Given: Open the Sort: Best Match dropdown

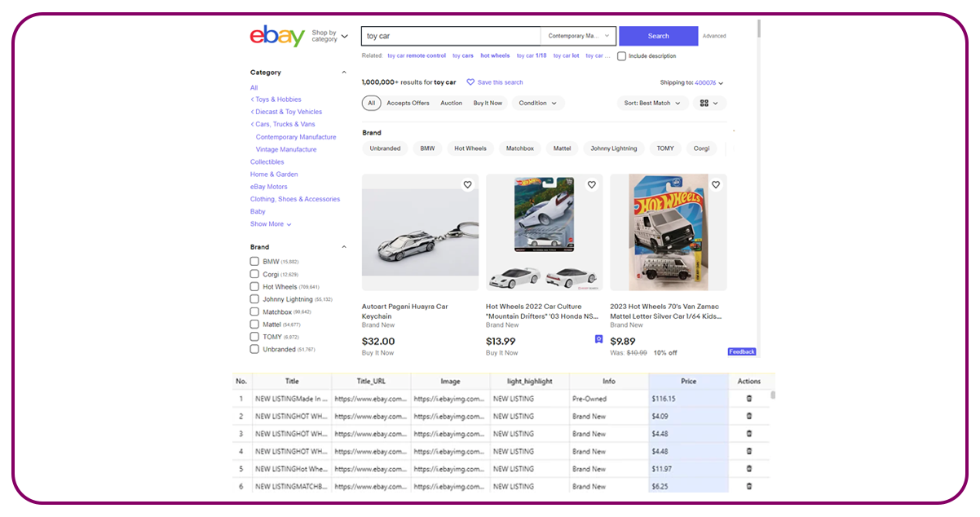Looking at the screenshot, I should click(x=652, y=103).
